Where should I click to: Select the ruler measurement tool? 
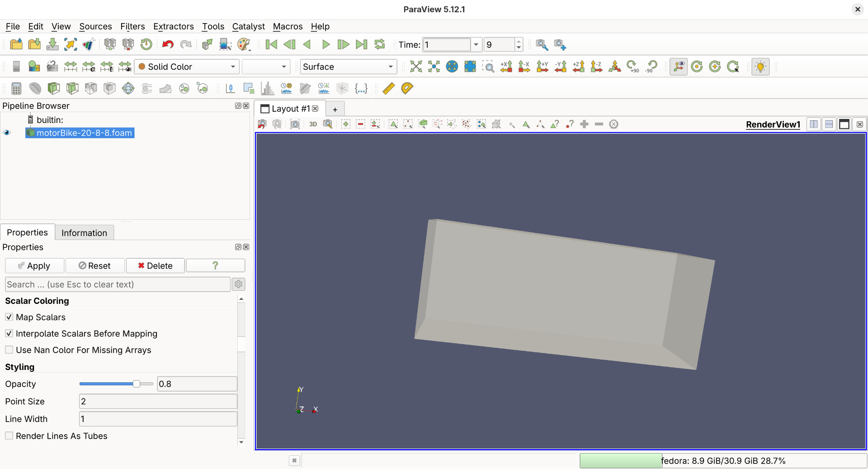point(388,88)
